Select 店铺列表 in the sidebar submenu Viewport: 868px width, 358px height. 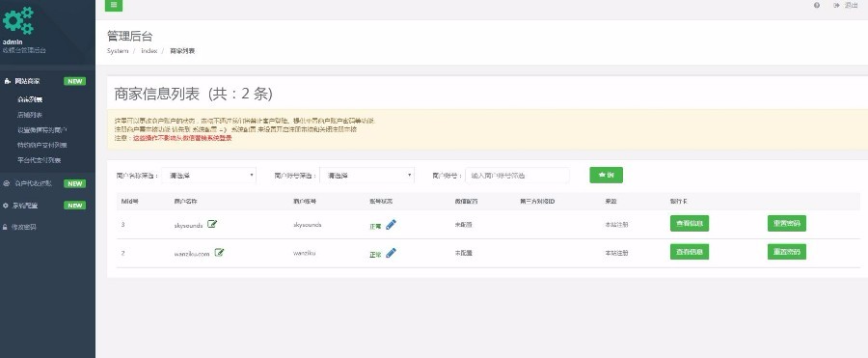tap(30, 115)
